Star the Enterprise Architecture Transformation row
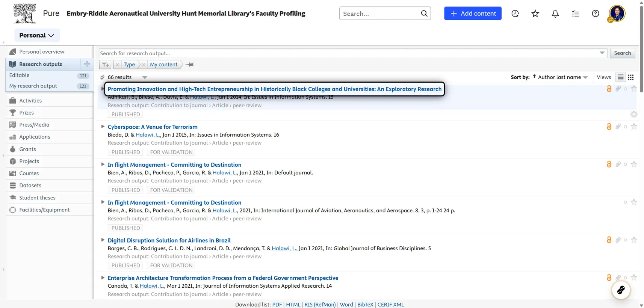This screenshot has width=644, height=308. [x=634, y=277]
